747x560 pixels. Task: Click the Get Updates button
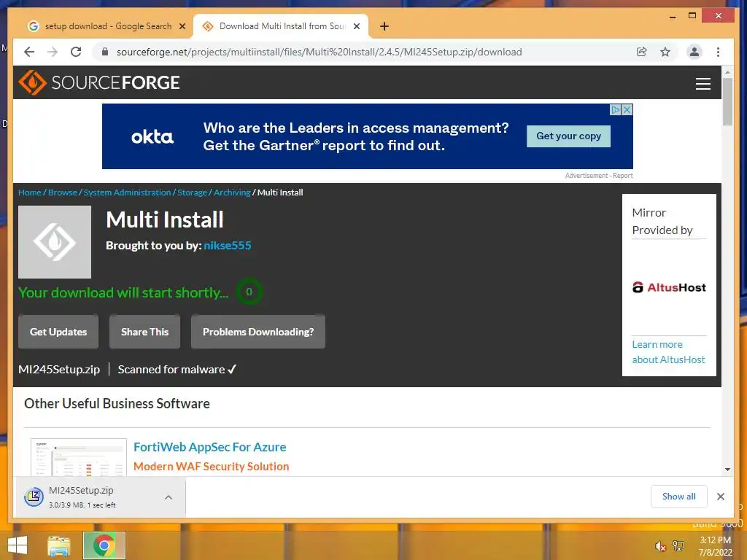click(x=58, y=332)
